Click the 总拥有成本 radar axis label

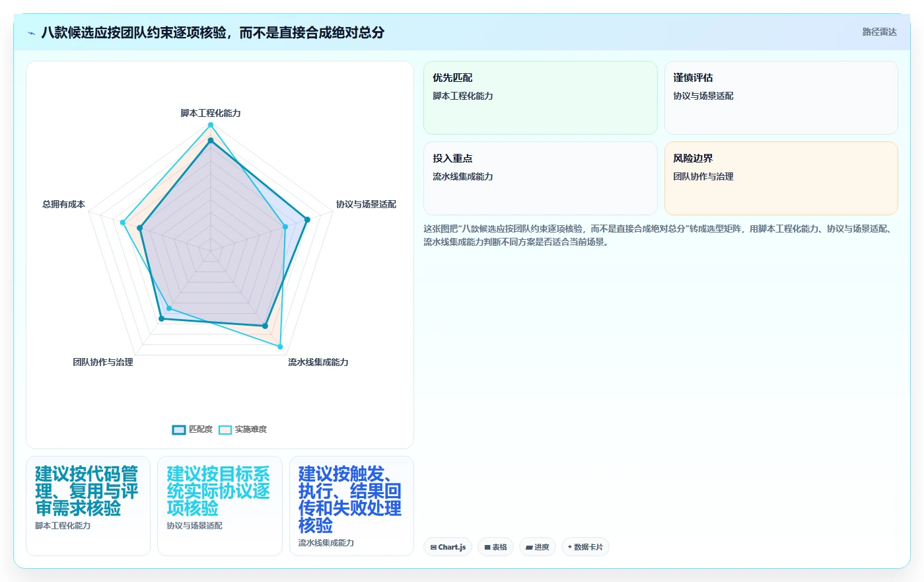[63, 204]
